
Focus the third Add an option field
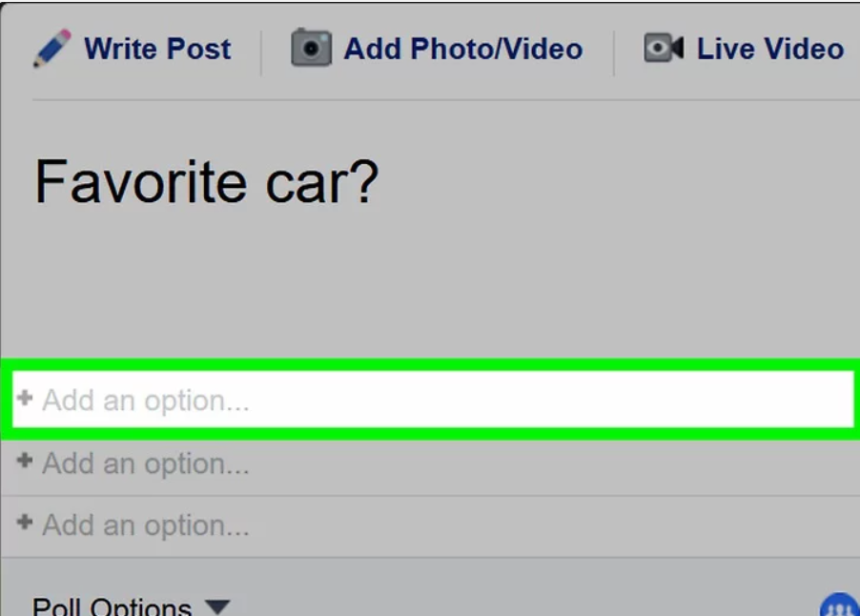pos(431,526)
